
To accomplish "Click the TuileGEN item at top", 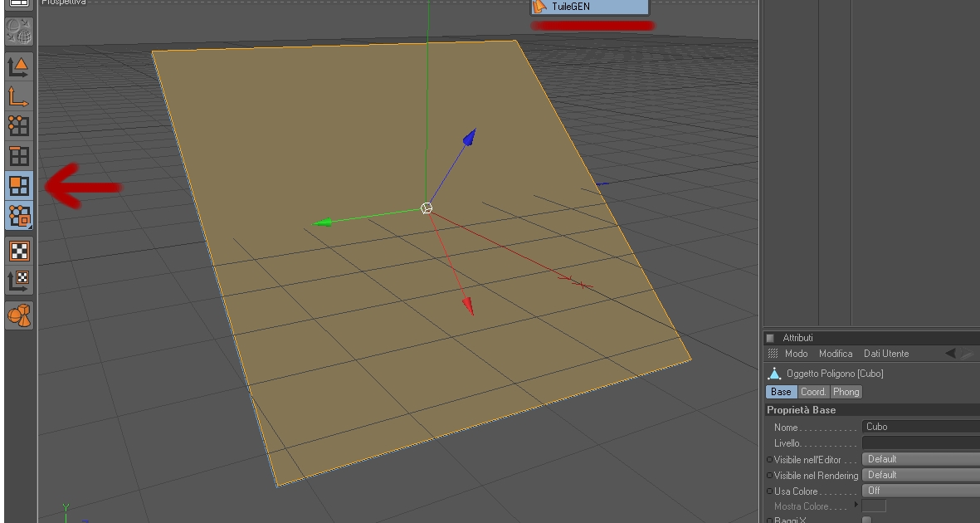I will click(x=590, y=7).
